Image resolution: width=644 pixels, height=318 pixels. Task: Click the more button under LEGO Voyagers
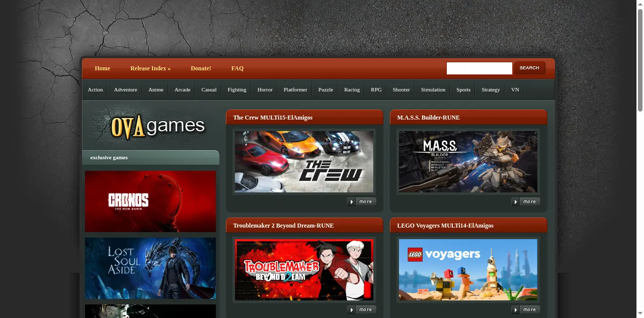click(526, 309)
